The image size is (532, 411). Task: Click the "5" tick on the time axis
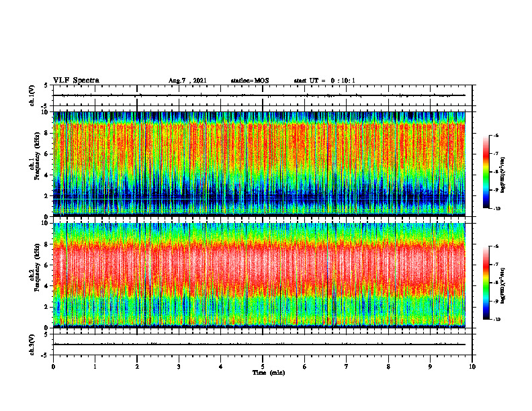263,367
